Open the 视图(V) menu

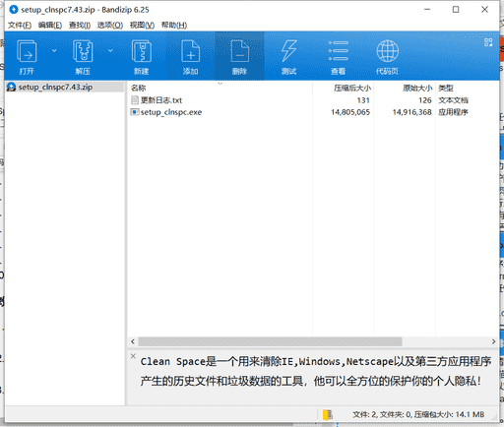pyautogui.click(x=142, y=26)
